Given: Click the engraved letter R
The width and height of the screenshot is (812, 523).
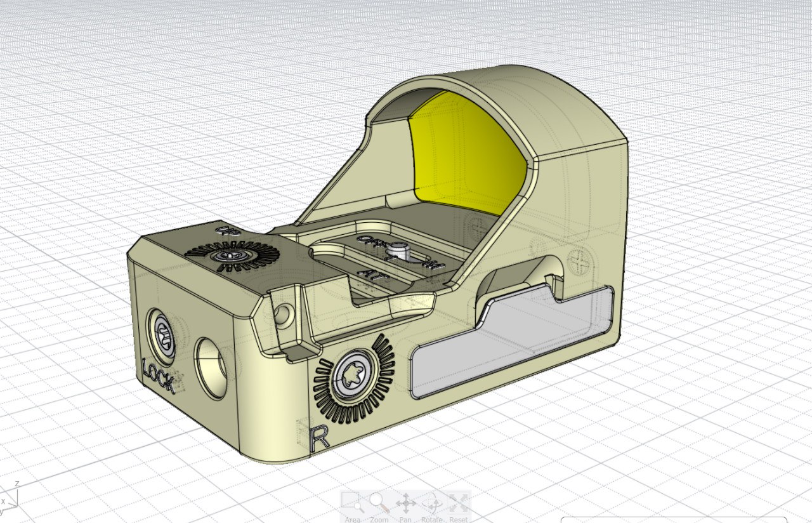Looking at the screenshot, I should click(320, 439).
